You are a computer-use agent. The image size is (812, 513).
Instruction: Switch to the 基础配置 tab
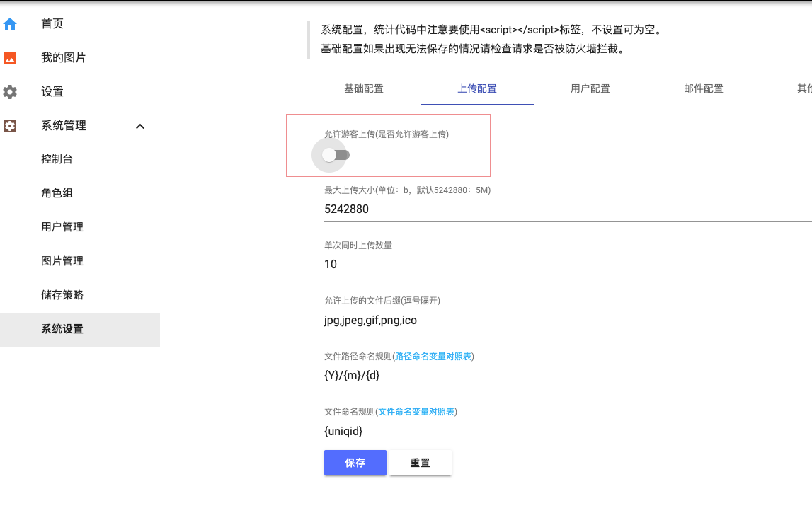point(364,88)
